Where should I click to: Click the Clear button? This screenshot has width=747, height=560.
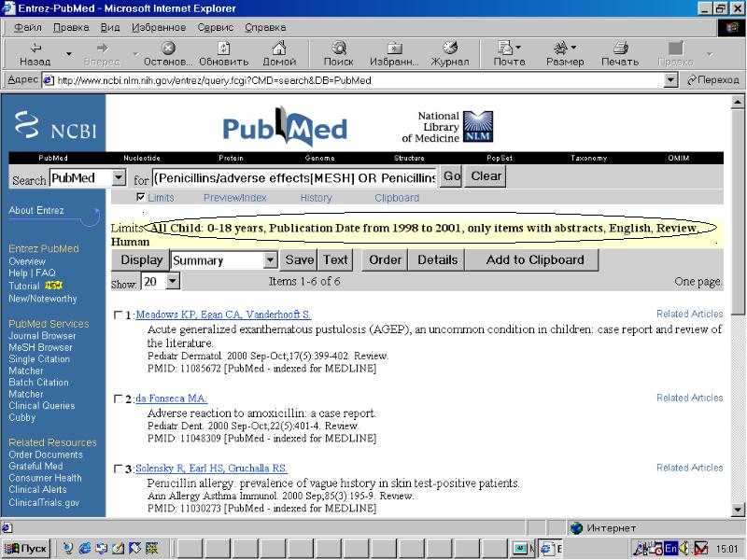click(486, 176)
